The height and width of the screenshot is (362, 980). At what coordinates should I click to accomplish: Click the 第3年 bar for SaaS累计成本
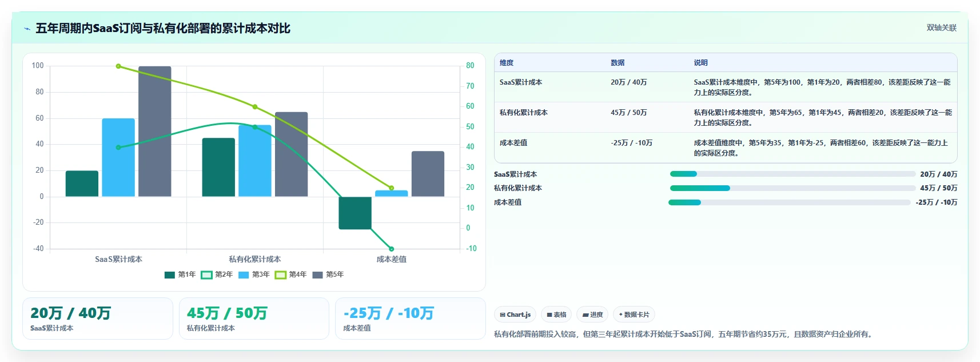pyautogui.click(x=118, y=157)
